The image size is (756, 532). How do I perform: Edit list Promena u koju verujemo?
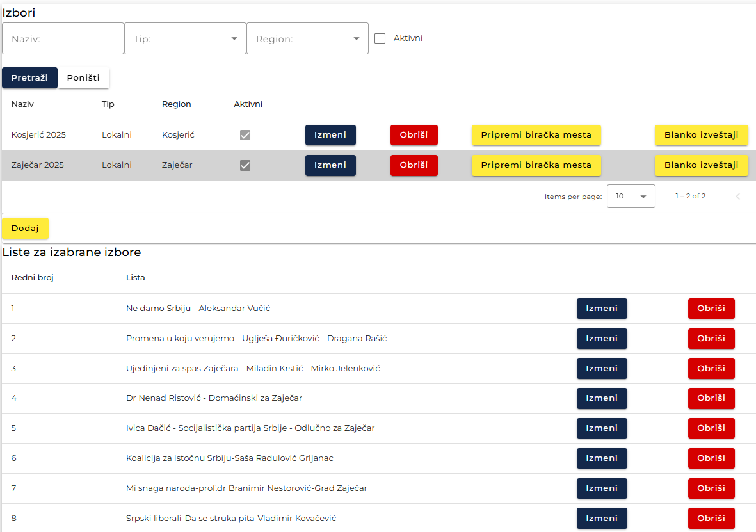click(x=602, y=339)
